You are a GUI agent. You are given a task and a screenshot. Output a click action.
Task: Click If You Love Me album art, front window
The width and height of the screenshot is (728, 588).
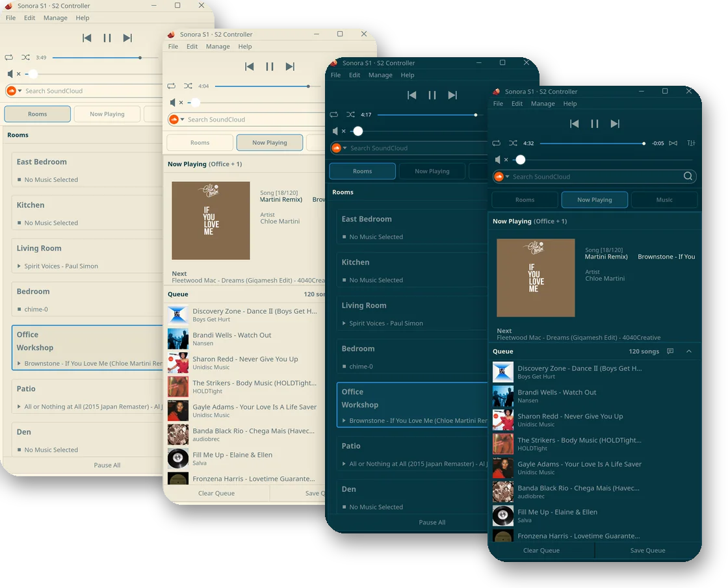(536, 277)
